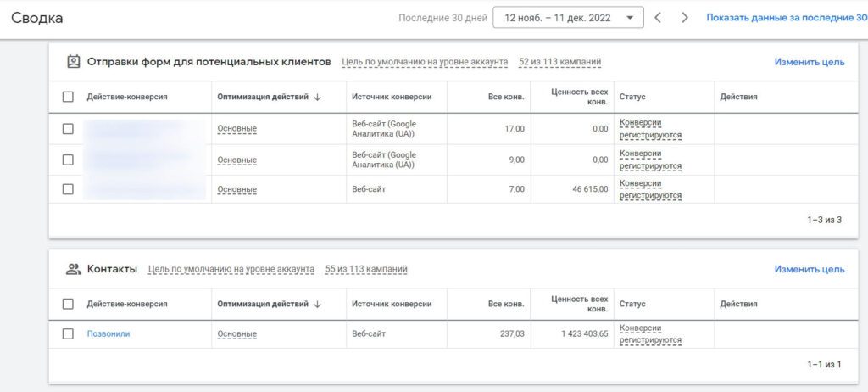Go to previous date period arrow
The image size is (868, 392).
pos(658,17)
